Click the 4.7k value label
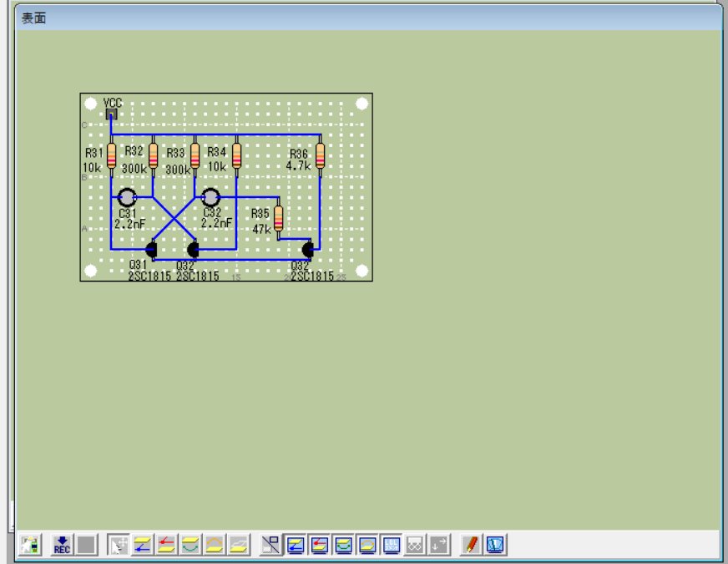 (298, 165)
